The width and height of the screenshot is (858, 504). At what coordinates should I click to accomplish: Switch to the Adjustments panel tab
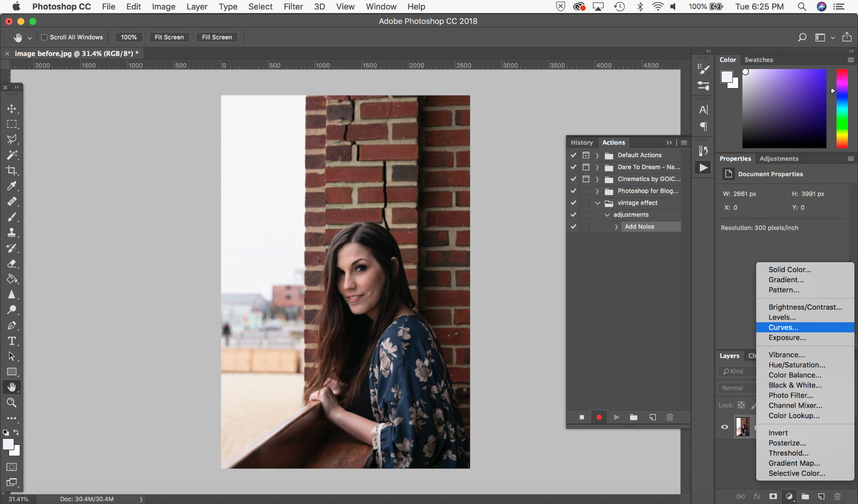[779, 158]
